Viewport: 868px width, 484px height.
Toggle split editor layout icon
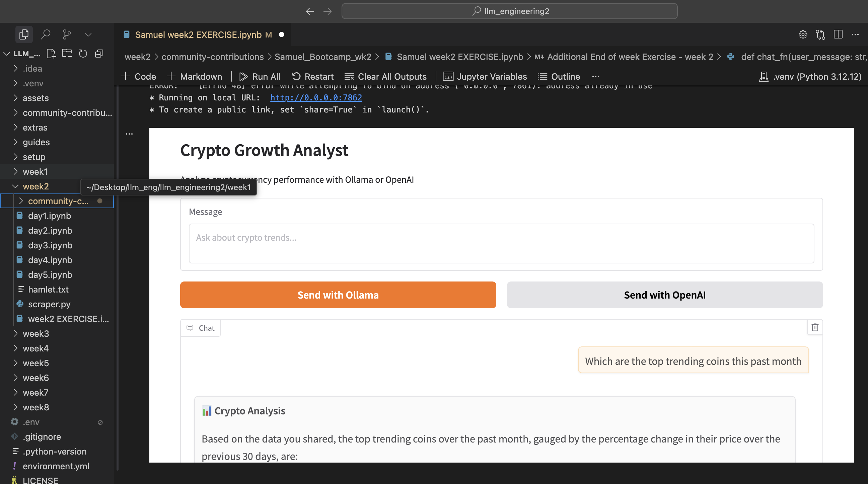[838, 34]
